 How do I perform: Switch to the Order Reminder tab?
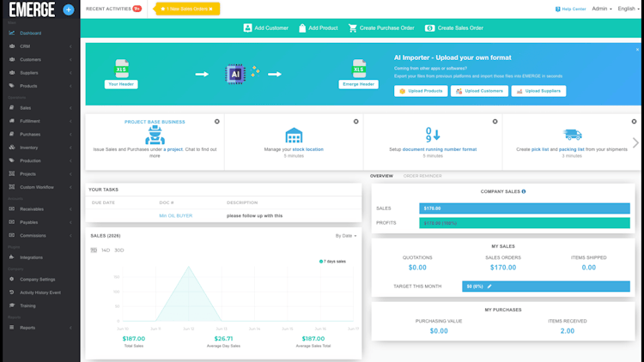tap(422, 176)
